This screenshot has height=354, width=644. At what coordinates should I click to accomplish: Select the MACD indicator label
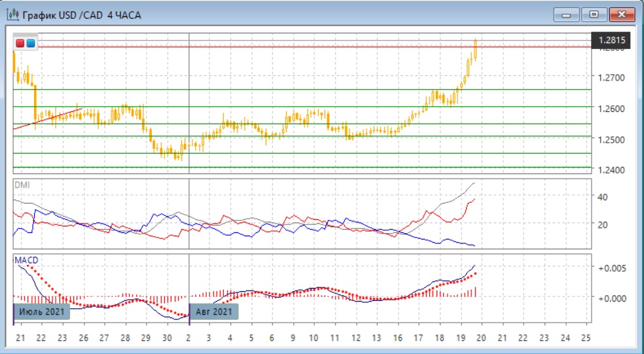26,260
